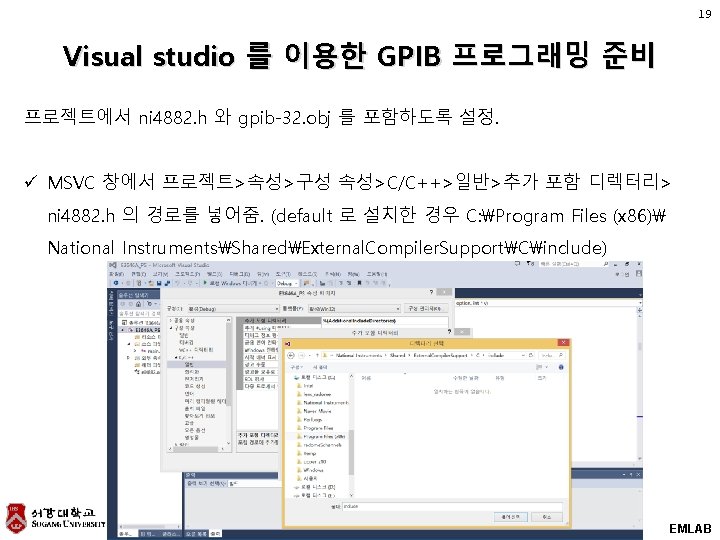Viewport: 720px width, 540px height.
Task: Select the Program Files folder
Action: coord(315,428)
